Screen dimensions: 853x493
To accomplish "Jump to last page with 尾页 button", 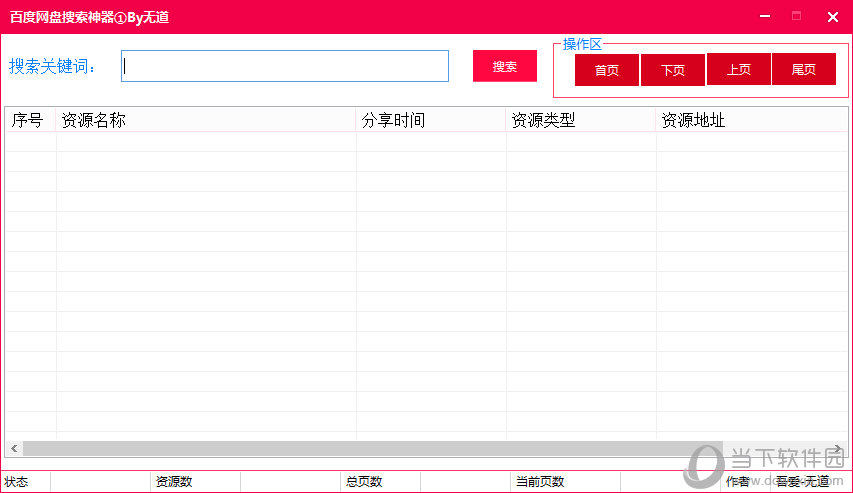I will (x=803, y=69).
